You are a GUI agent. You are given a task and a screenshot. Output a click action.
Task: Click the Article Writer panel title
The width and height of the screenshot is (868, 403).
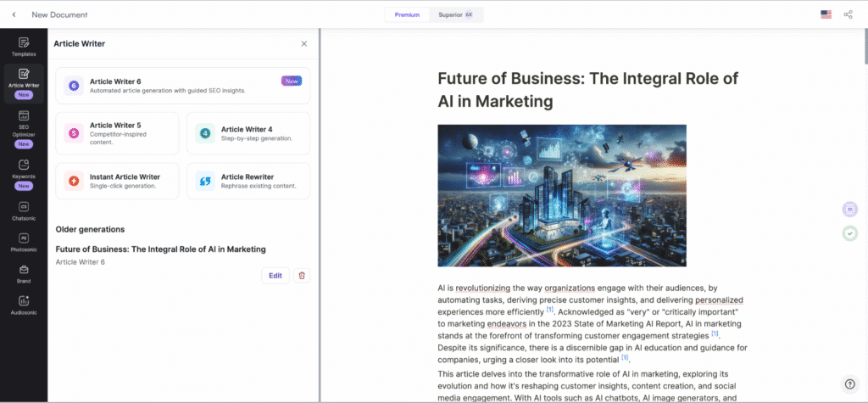tap(79, 44)
